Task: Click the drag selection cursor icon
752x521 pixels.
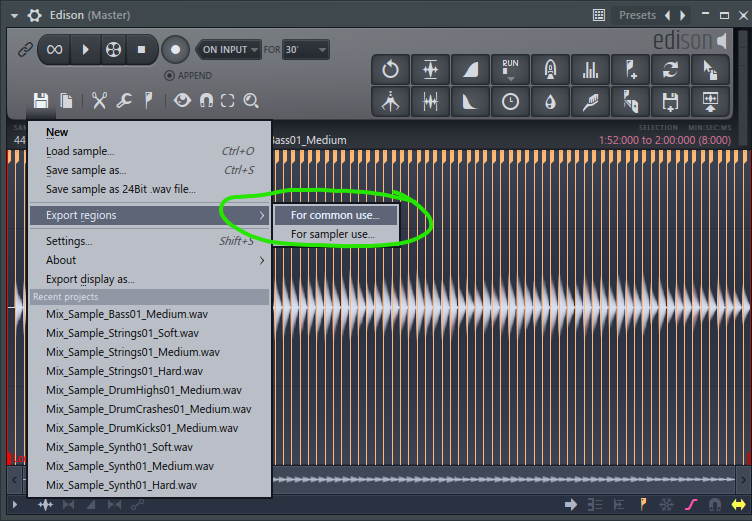Action: coord(710,70)
